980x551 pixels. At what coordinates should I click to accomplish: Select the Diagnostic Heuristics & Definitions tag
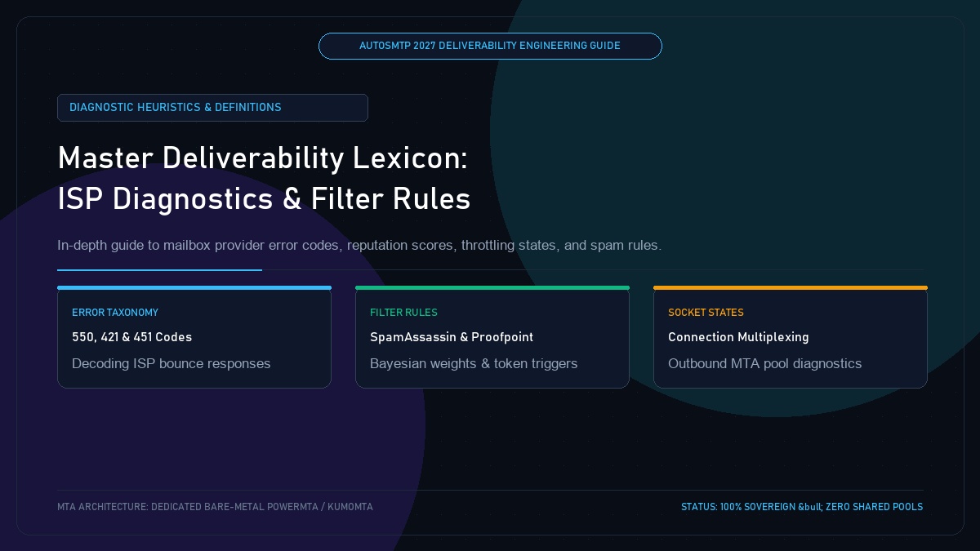pos(212,108)
